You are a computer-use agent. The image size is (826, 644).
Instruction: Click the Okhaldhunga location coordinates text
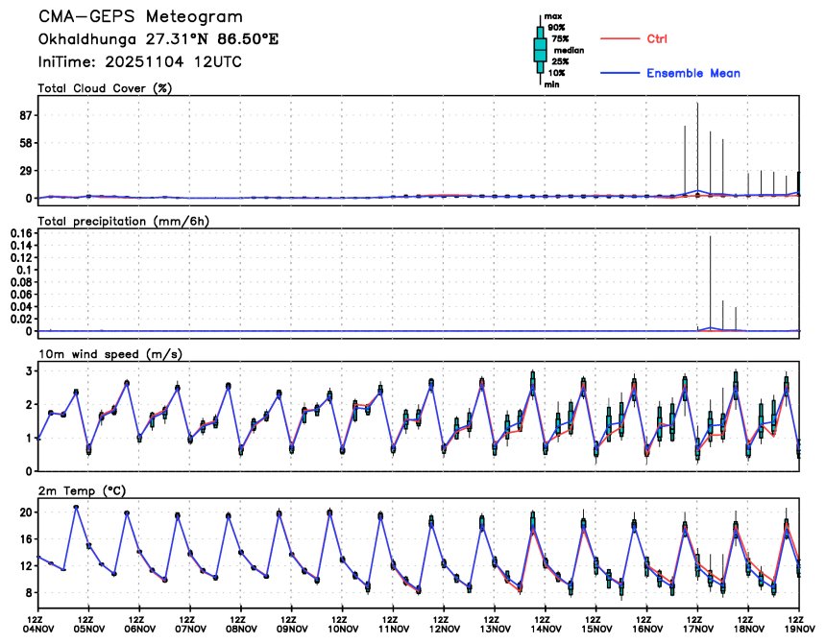pos(158,39)
